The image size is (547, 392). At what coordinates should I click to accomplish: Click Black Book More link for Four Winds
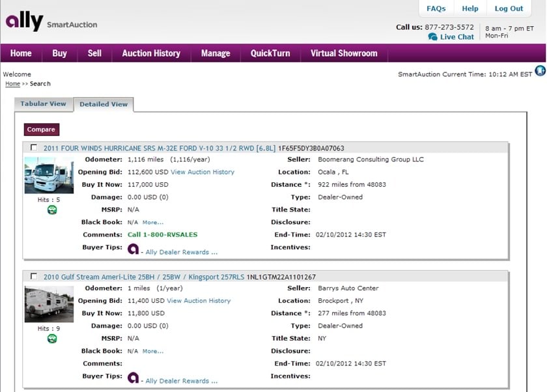pos(153,223)
